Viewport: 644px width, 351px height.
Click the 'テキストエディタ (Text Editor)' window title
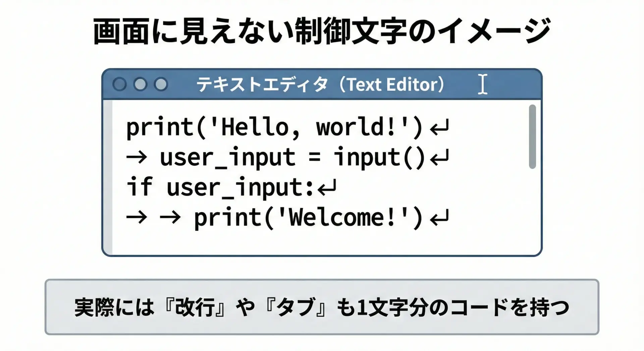pos(320,84)
